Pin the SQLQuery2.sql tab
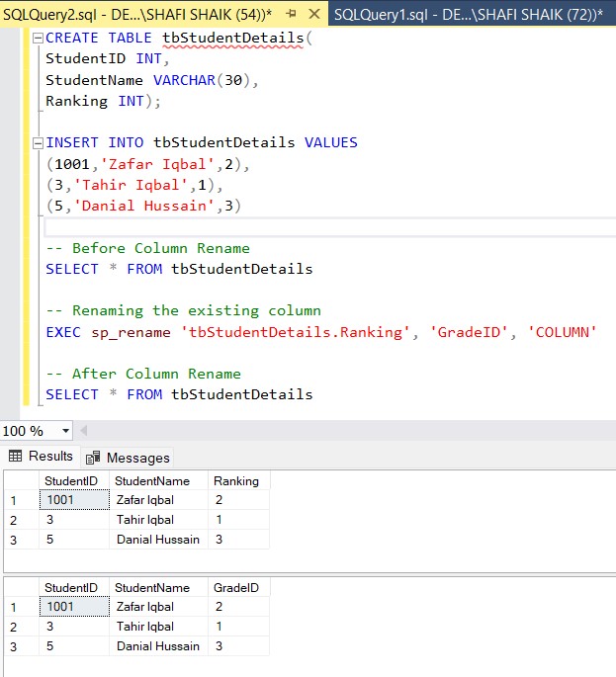Image resolution: width=616 pixels, height=677 pixels. pyautogui.click(x=291, y=14)
